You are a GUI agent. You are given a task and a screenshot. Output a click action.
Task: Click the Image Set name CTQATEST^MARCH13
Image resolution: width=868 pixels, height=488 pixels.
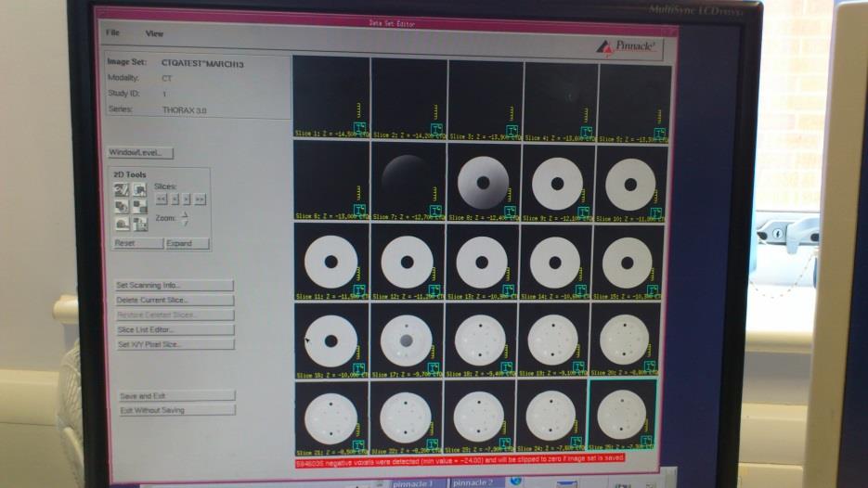click(202, 64)
